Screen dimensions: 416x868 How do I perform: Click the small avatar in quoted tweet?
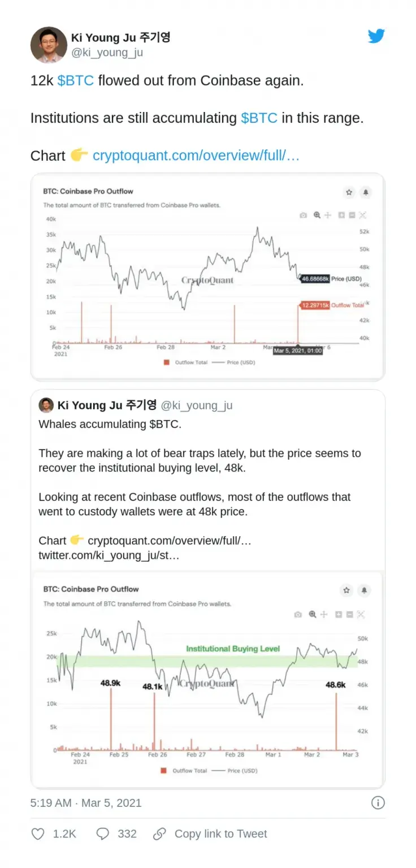(x=46, y=405)
